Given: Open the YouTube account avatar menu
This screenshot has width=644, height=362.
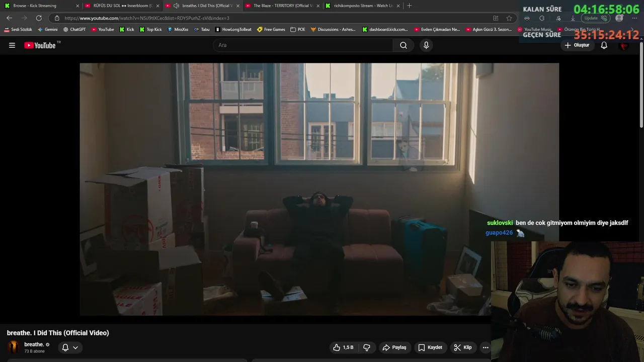Looking at the screenshot, I should tap(624, 45).
